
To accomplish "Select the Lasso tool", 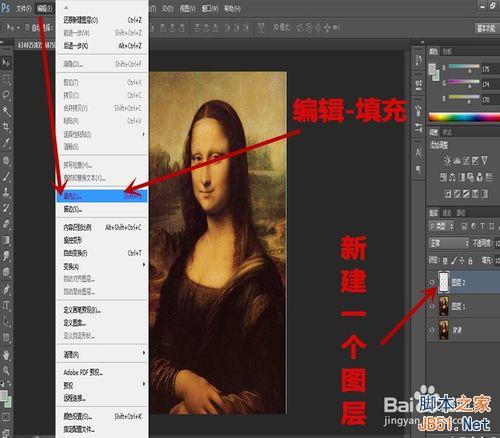I will pos(6,95).
